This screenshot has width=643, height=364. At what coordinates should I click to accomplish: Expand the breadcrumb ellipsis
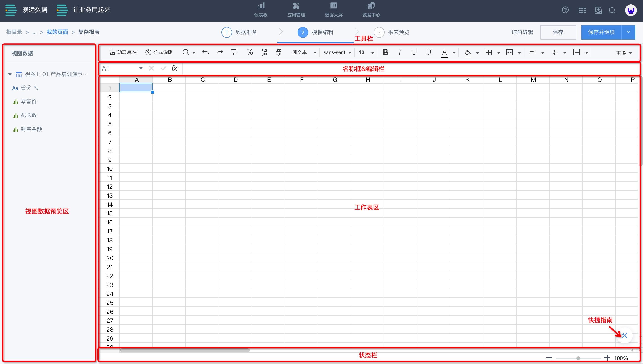tap(34, 33)
